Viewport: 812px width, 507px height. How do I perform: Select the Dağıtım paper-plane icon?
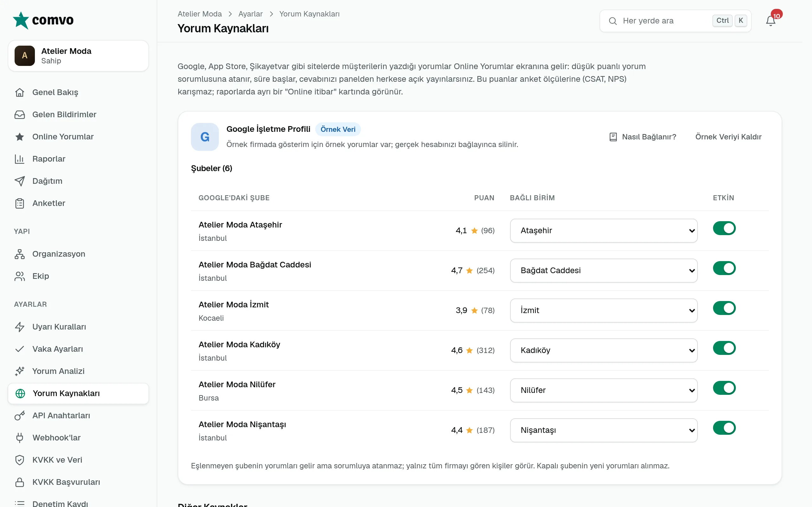pyautogui.click(x=20, y=181)
